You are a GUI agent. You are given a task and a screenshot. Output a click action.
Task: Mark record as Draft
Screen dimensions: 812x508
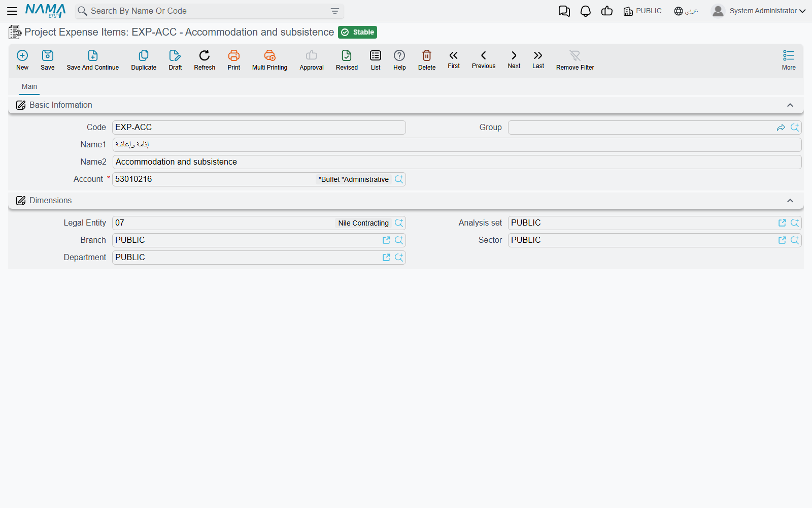coord(175,60)
